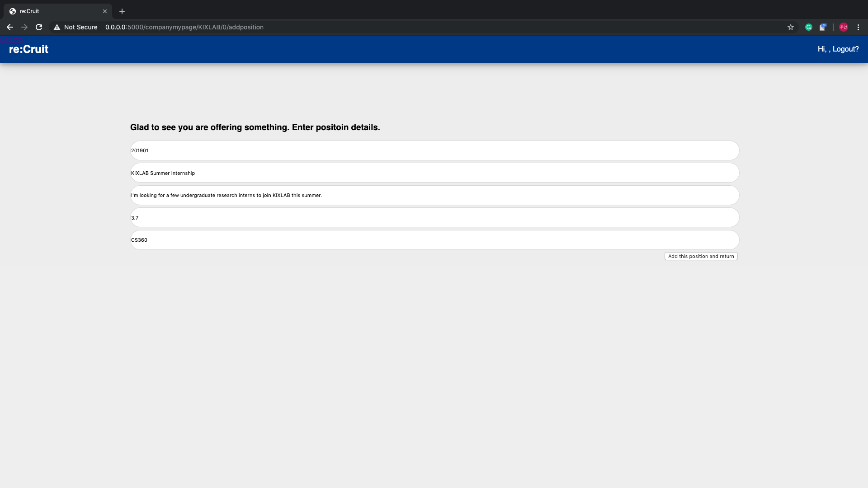The image size is (868, 488).
Task: Close the re:Cruit tab
Action: click(105, 11)
